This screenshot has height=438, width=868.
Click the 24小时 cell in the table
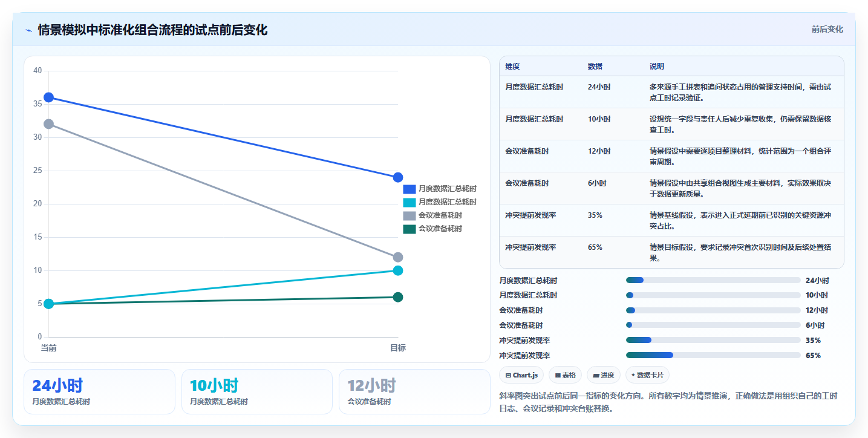tap(599, 87)
